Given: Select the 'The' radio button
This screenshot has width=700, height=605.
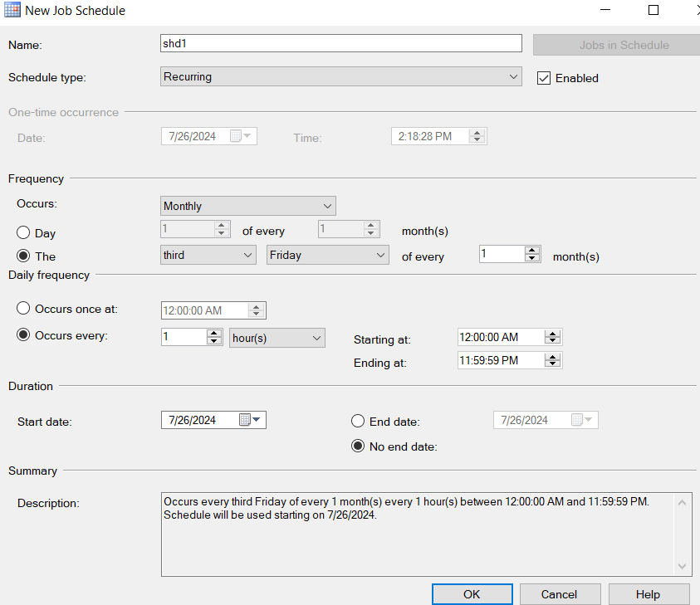Looking at the screenshot, I should click(23, 256).
